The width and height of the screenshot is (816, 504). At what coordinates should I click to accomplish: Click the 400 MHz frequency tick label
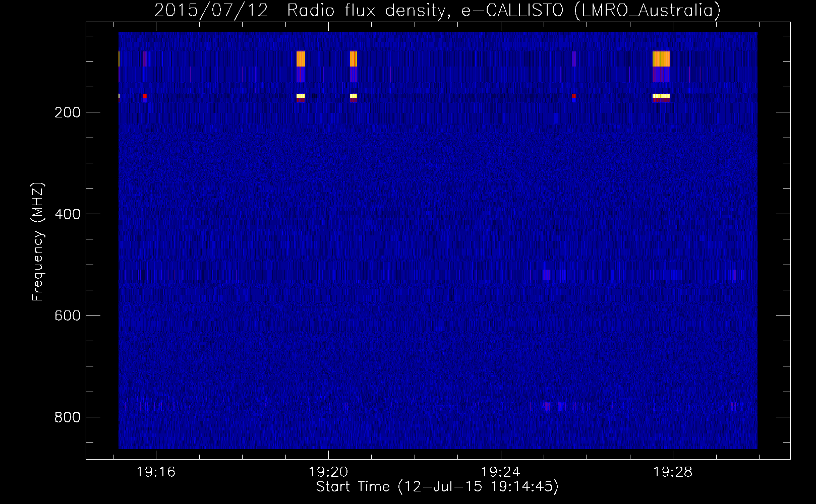pyautogui.click(x=68, y=214)
